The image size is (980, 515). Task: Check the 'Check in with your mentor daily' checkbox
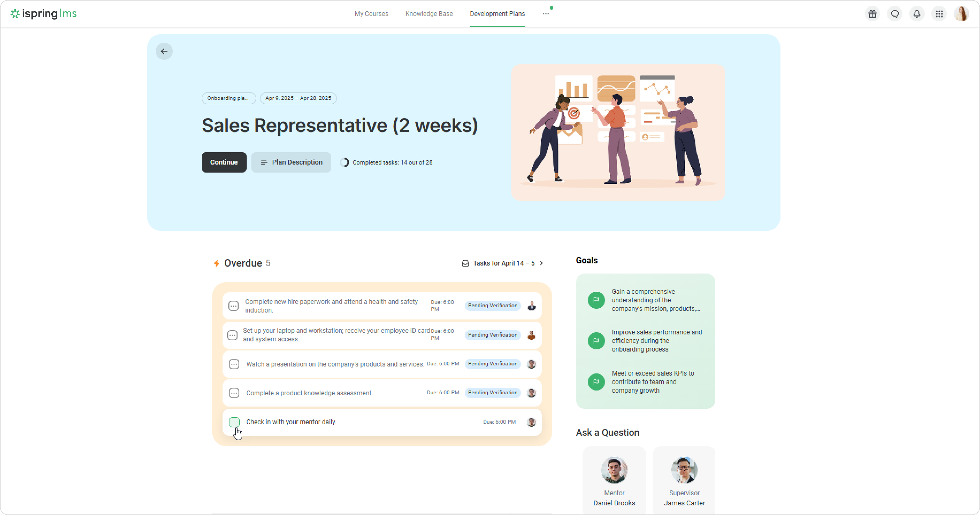pyautogui.click(x=234, y=422)
